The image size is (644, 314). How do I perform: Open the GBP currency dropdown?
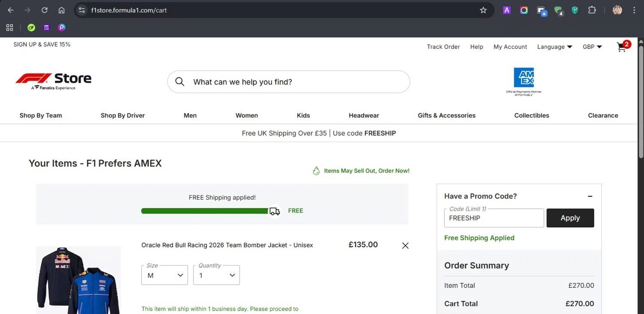pos(592,47)
